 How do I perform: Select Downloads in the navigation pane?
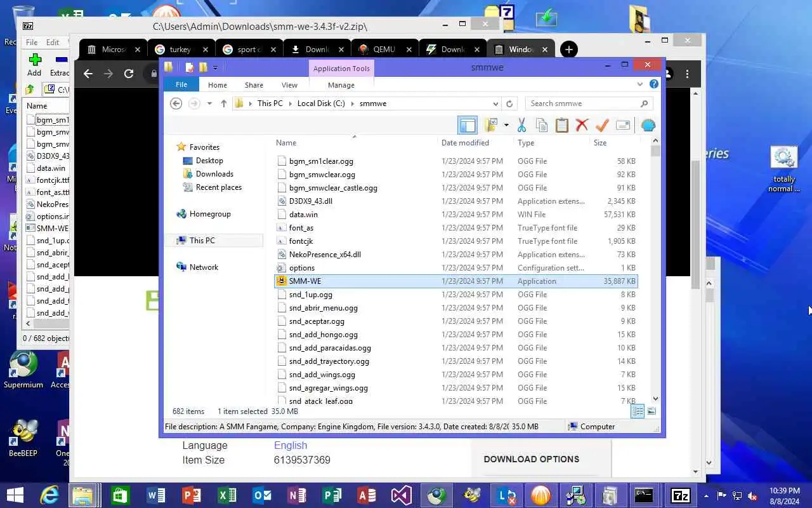pyautogui.click(x=214, y=174)
